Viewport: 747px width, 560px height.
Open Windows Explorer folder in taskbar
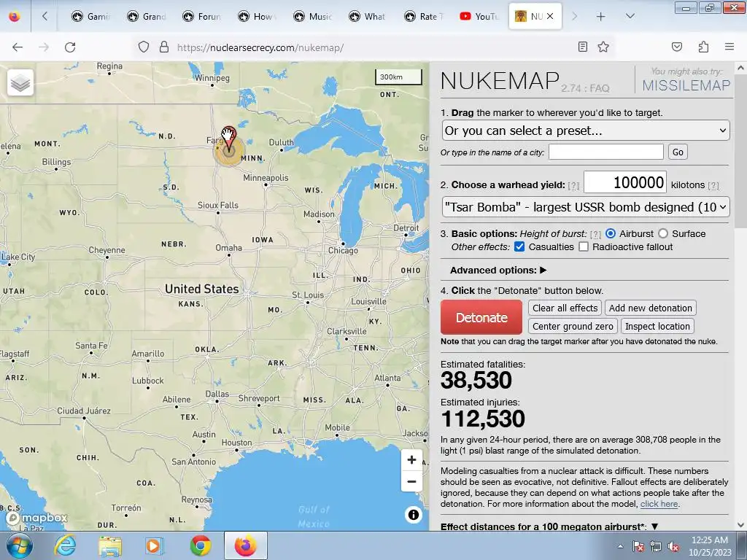coord(110,545)
